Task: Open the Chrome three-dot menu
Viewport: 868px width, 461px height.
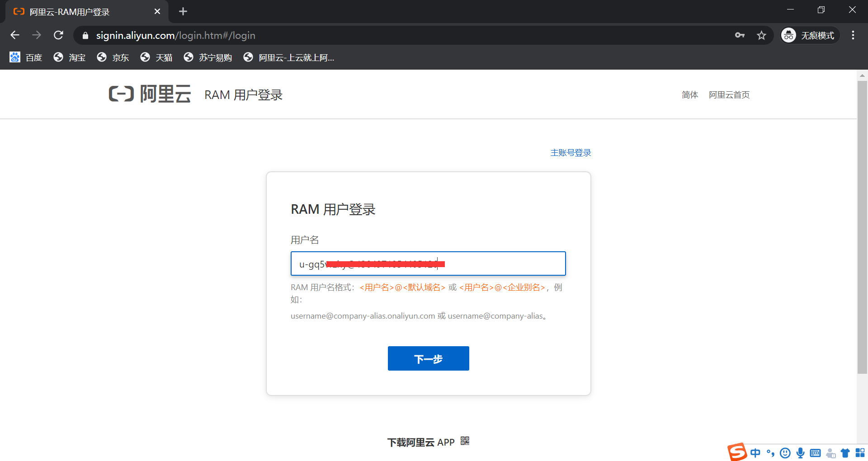Action: coord(853,35)
